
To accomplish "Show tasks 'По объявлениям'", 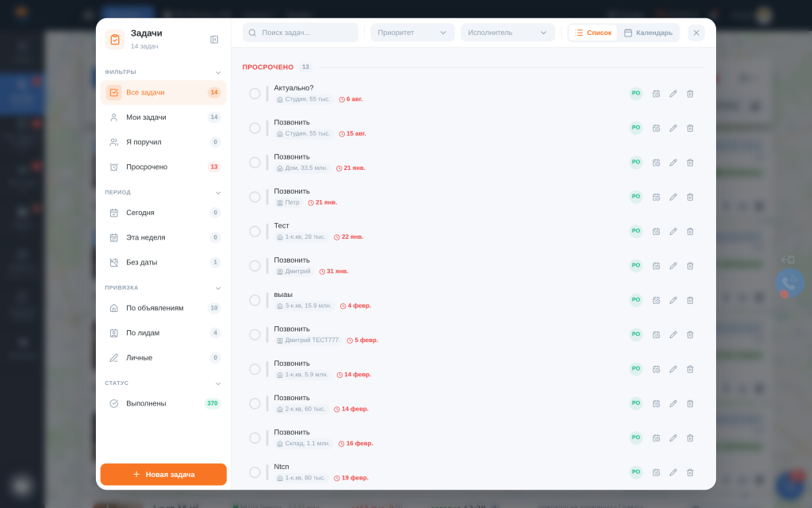I will (163, 308).
